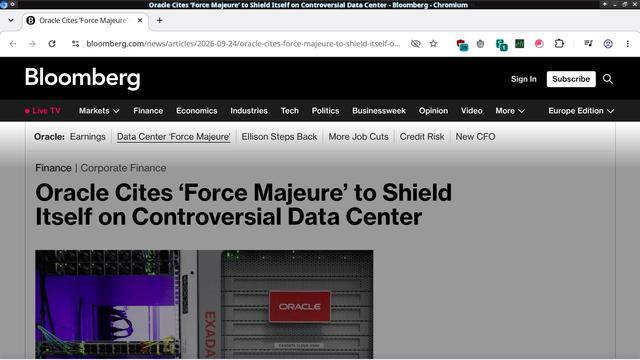
Task: Bookmark this page with the star
Action: pos(433,44)
